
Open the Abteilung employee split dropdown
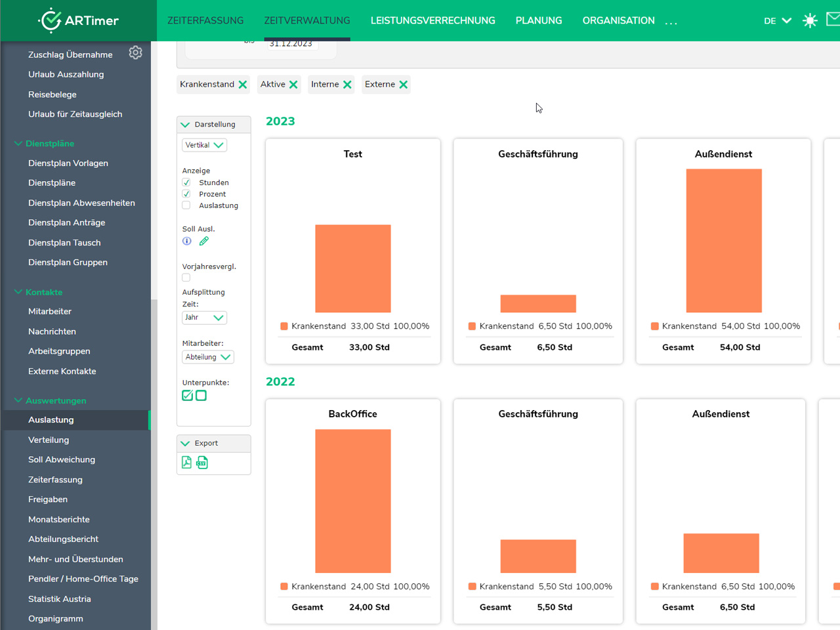click(208, 357)
